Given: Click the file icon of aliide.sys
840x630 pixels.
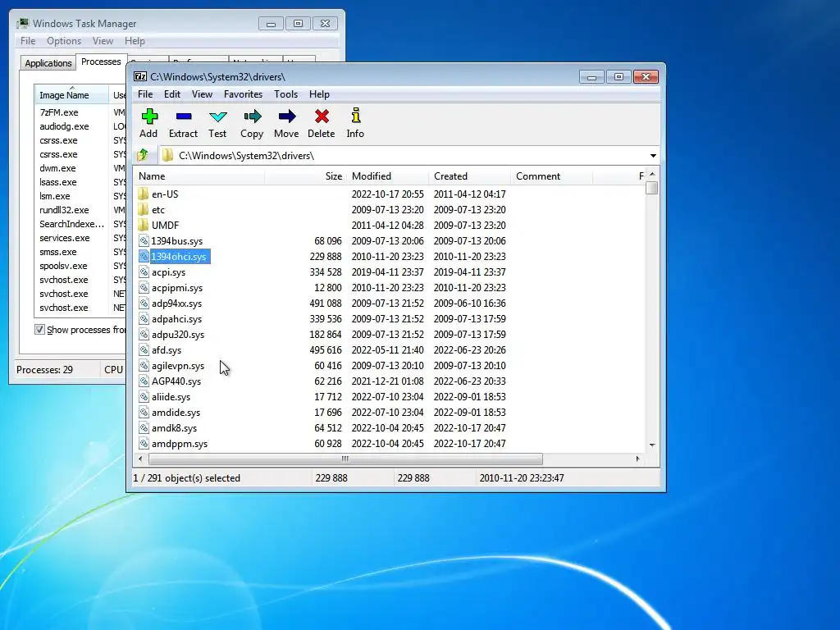Looking at the screenshot, I should 144,396.
